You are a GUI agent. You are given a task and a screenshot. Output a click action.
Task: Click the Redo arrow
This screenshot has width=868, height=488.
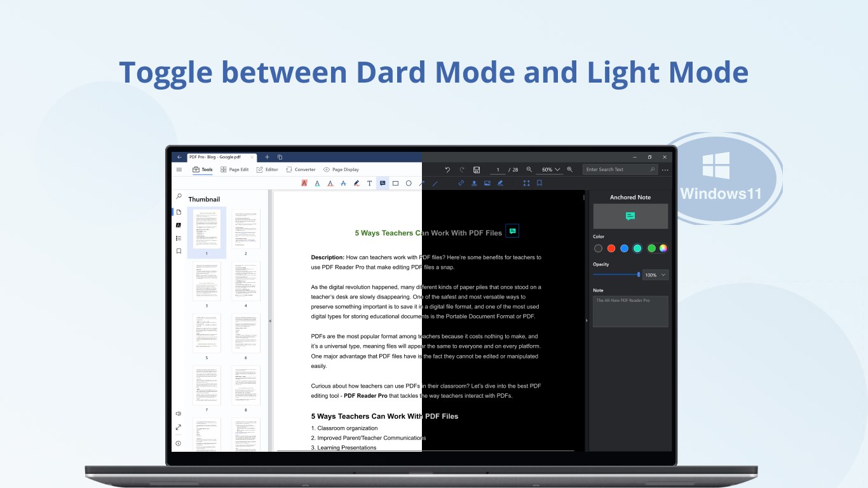pyautogui.click(x=462, y=170)
